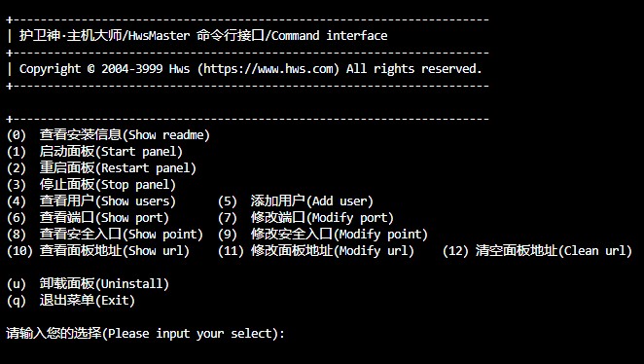Select the Stop panel option (3)
The height and width of the screenshot is (364, 644).
click(x=91, y=185)
